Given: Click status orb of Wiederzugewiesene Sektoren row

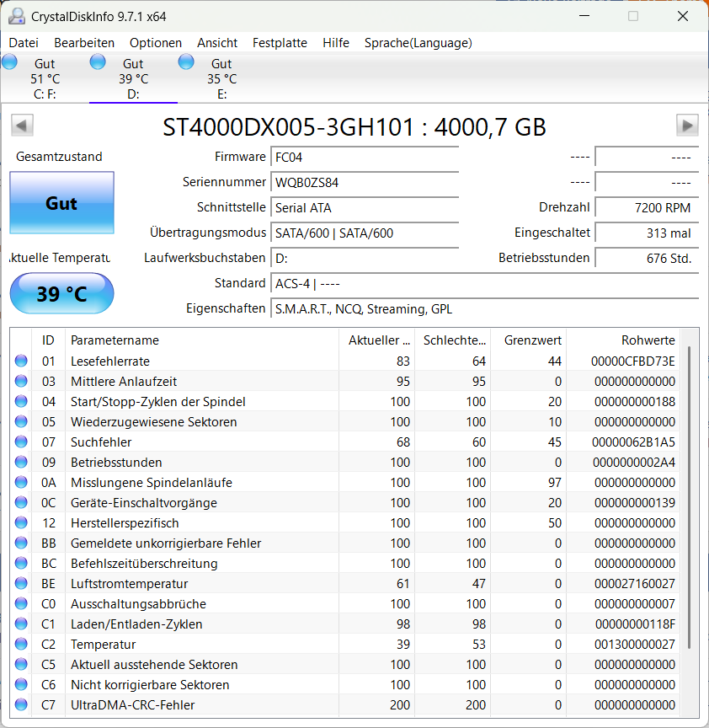Looking at the screenshot, I should (21, 421).
